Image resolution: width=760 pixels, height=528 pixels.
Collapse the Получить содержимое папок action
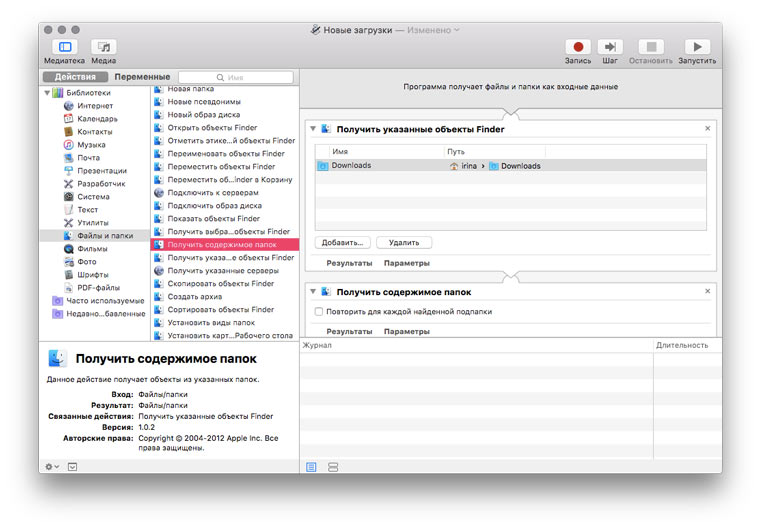[313, 292]
